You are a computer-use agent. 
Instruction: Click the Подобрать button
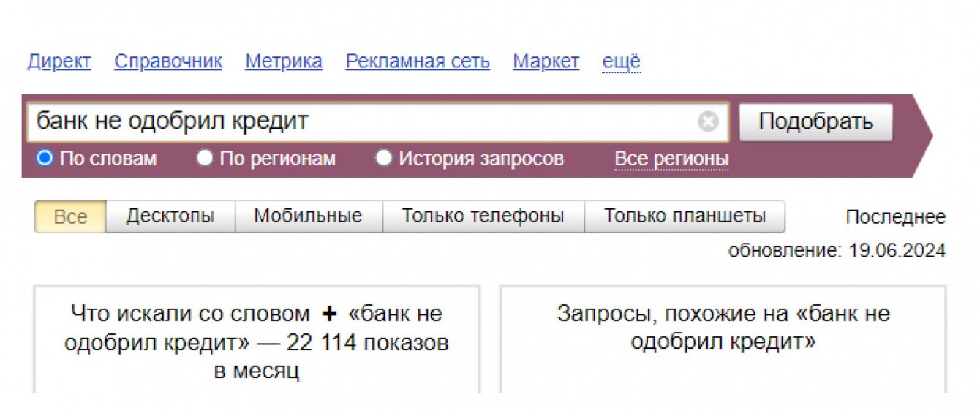pyautogui.click(x=816, y=121)
